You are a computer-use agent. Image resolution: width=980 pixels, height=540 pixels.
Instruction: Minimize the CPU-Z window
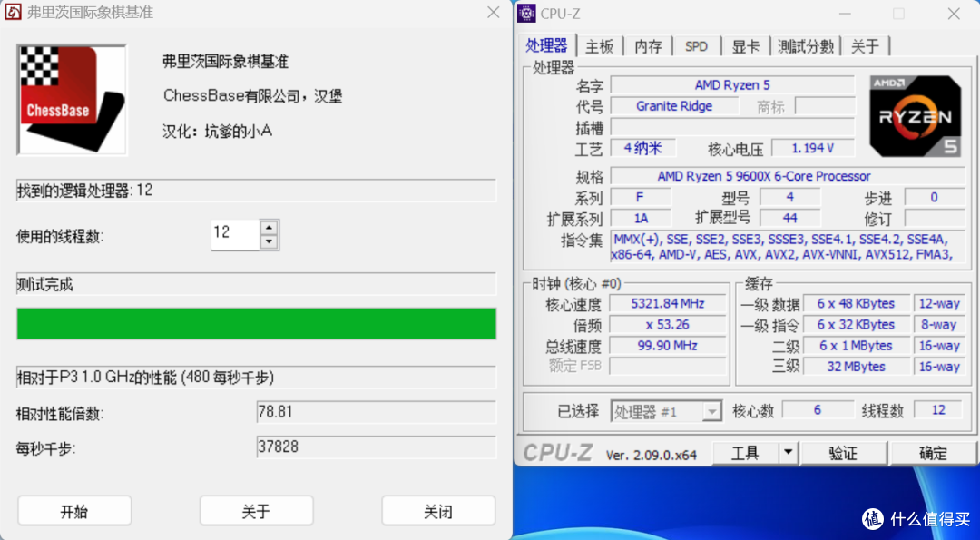coord(844,13)
